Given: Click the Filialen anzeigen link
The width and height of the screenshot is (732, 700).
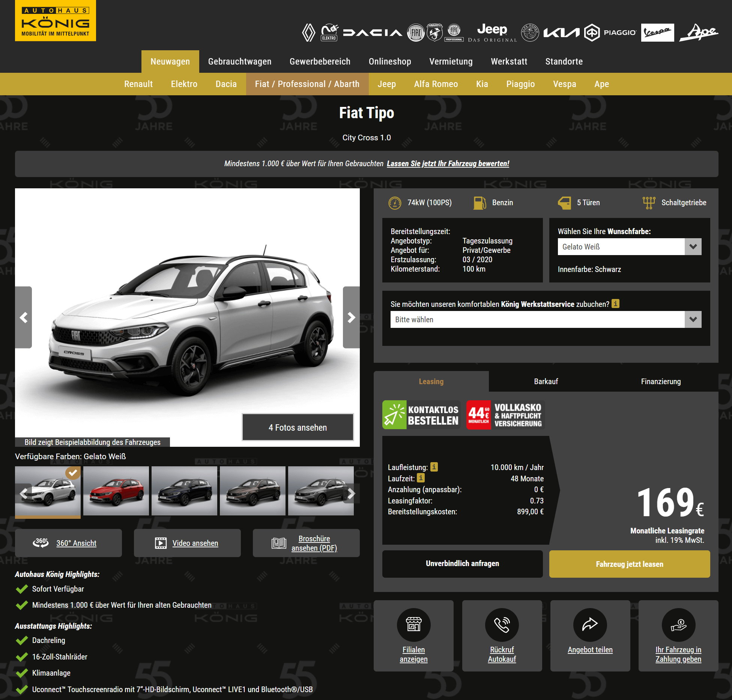Looking at the screenshot, I should click(x=413, y=654).
